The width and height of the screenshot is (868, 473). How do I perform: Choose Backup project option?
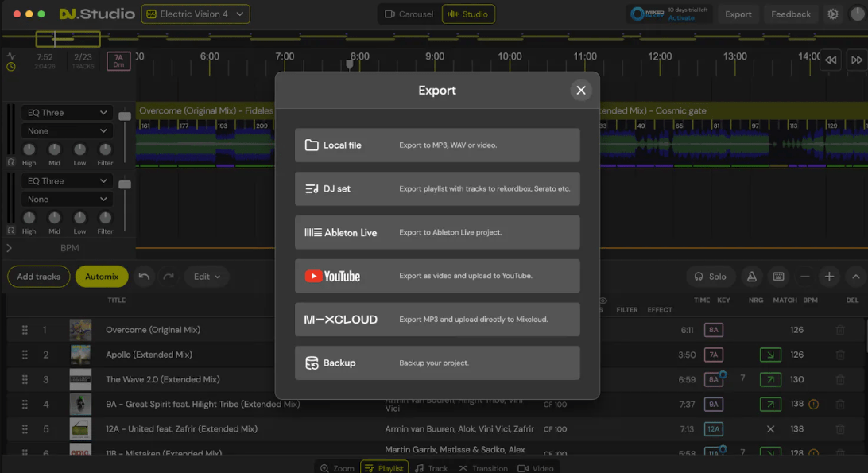pyautogui.click(x=437, y=363)
